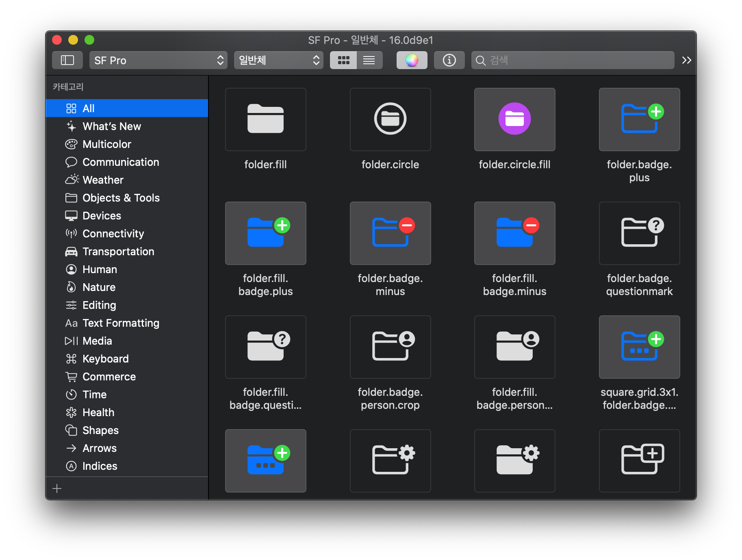Open the Arrows category
This screenshot has height=560, width=742.
127,448
